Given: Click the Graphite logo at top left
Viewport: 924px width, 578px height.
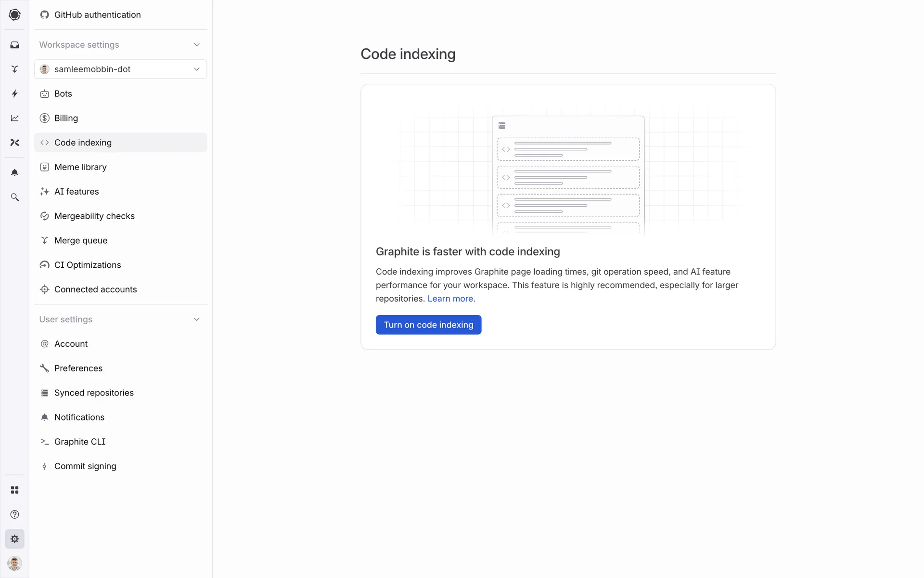Looking at the screenshot, I should [x=15, y=15].
